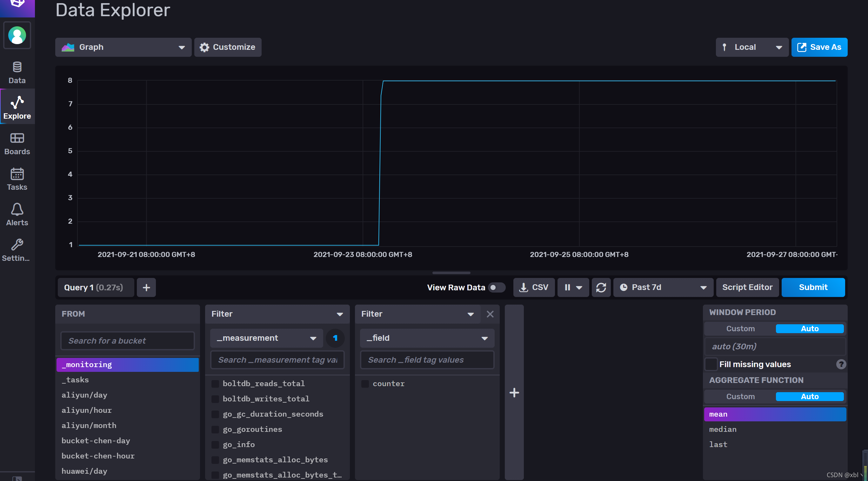Open Alerts bell in sidebar
The height and width of the screenshot is (481, 868).
point(17,214)
